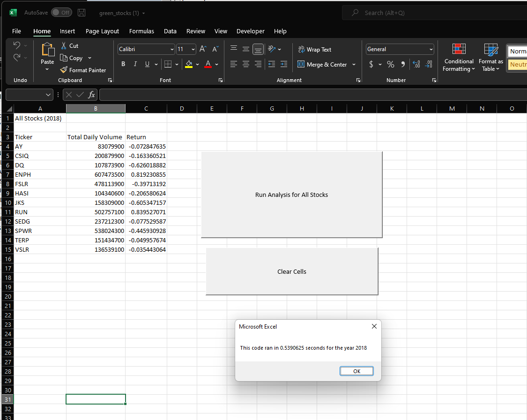Decrease font size with smaller A icon
This screenshot has height=420, width=527.
(215, 49)
